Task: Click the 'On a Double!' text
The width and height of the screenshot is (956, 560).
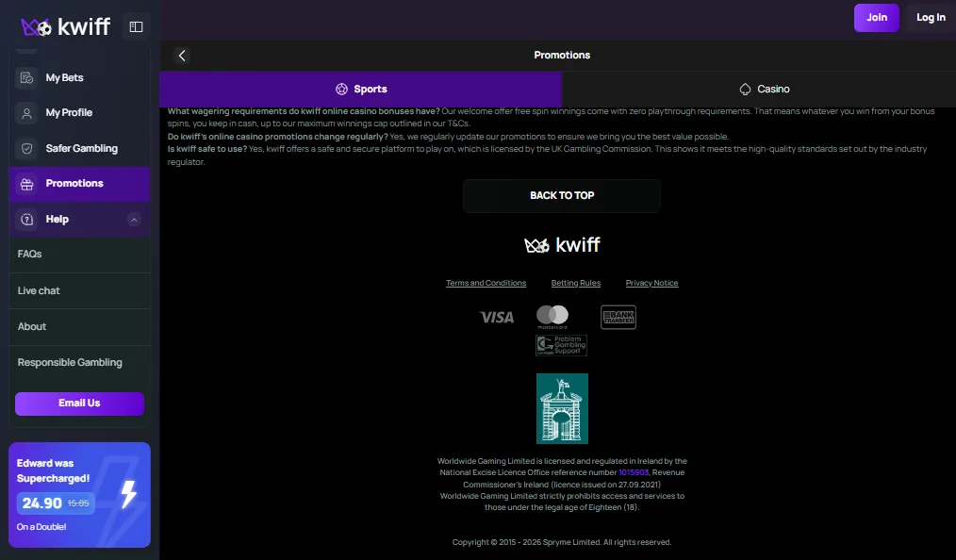Action: (x=41, y=527)
